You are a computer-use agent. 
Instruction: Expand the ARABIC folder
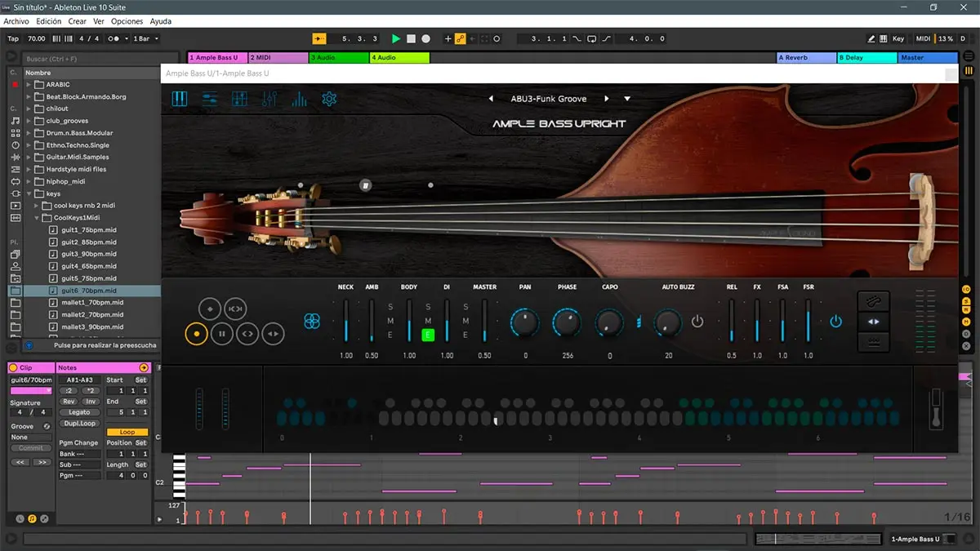[x=29, y=84]
